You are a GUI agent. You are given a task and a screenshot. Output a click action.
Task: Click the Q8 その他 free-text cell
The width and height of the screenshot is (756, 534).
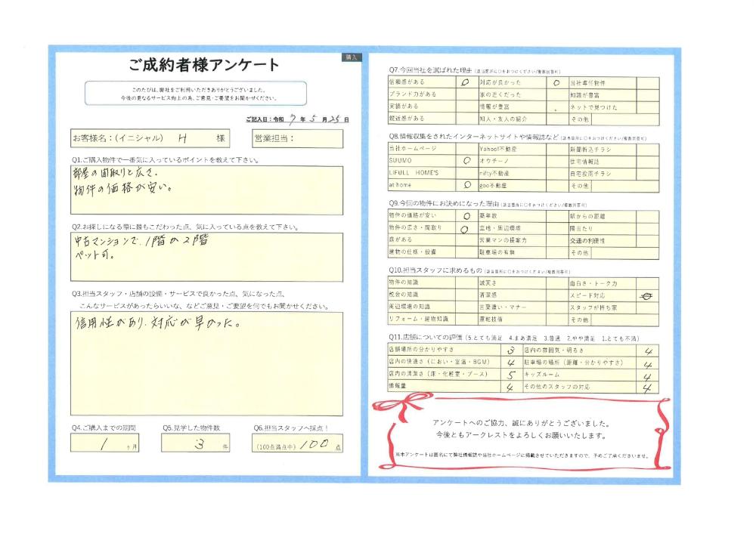coord(625,185)
